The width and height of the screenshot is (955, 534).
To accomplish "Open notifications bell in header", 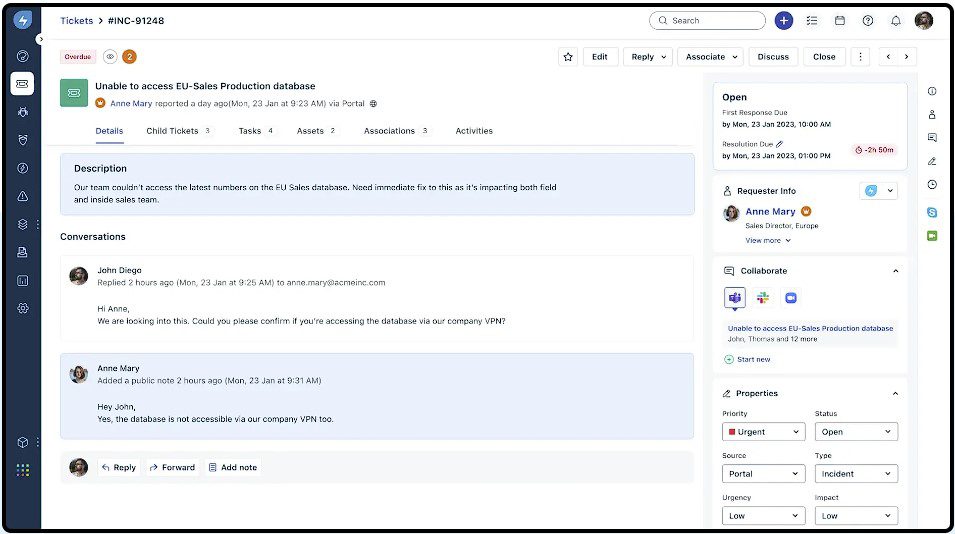I will (x=895, y=20).
